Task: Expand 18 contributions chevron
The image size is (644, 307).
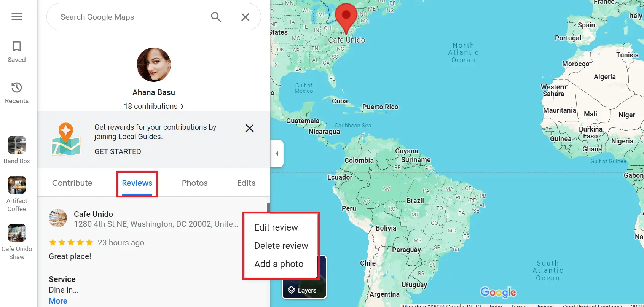Action: [182, 107]
